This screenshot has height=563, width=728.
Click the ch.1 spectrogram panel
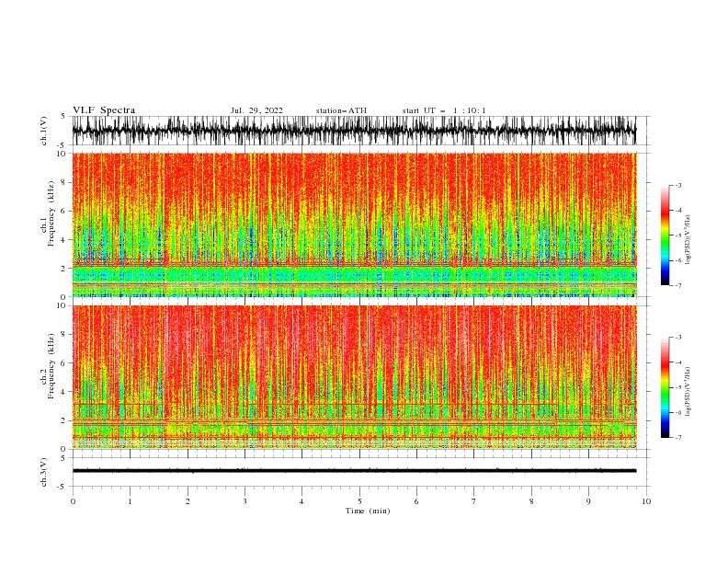point(354,224)
